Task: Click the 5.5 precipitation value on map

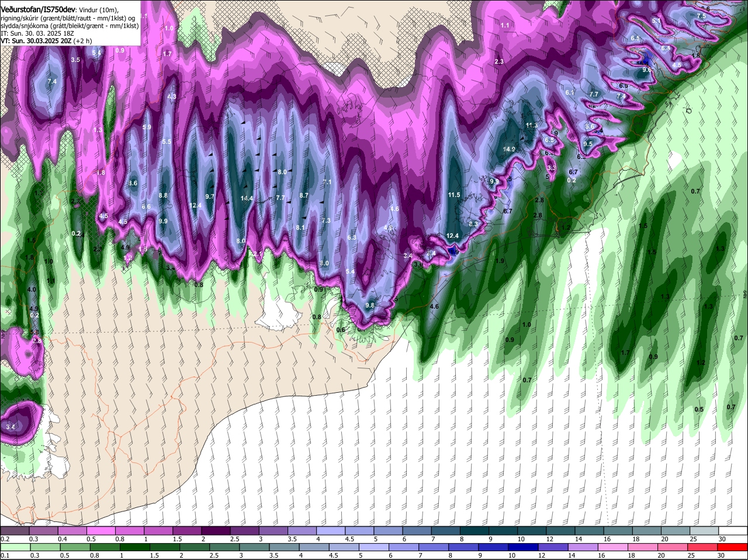Action: 167,141
